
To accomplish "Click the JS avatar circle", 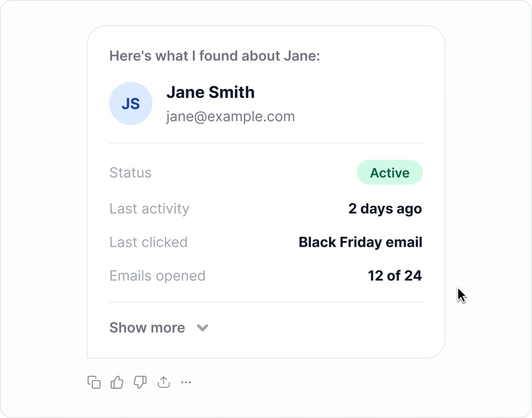I will coord(131,104).
